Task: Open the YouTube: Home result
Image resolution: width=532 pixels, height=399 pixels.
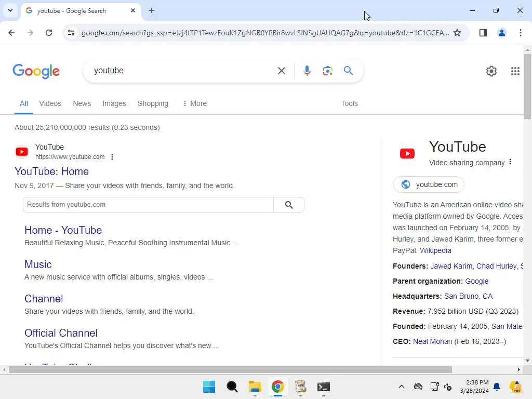Action: pos(51,171)
